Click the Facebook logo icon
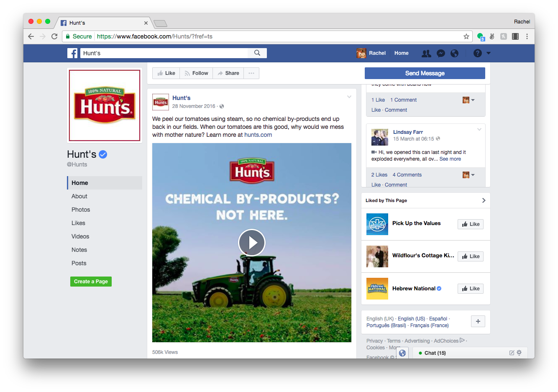Viewport: 558px width, 392px height. [x=72, y=53]
